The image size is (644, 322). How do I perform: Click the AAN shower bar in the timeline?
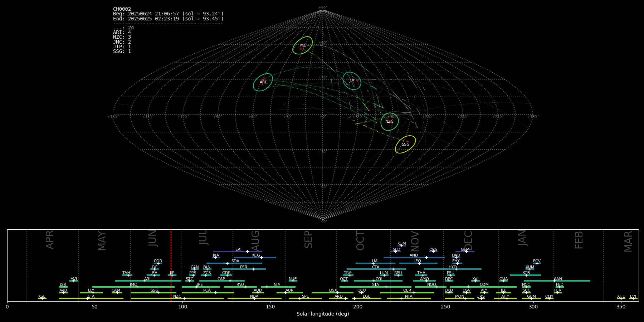click(x=557, y=281)
